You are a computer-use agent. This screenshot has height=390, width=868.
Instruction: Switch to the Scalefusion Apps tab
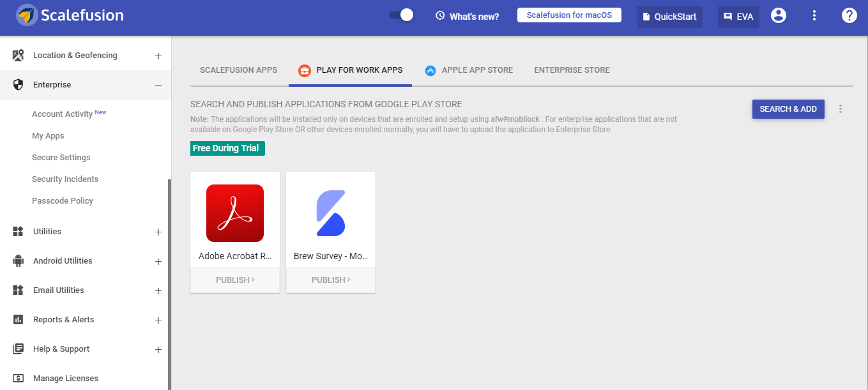point(238,70)
